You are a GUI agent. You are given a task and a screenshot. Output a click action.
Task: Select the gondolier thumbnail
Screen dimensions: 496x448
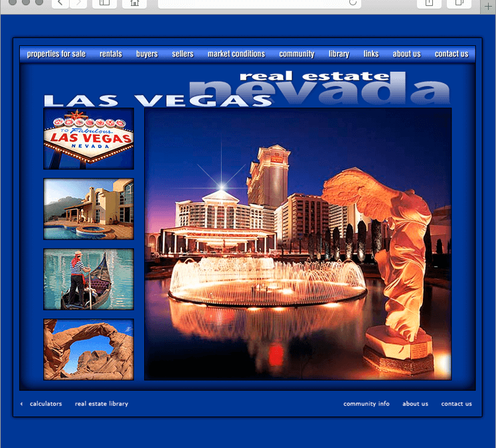(88, 279)
